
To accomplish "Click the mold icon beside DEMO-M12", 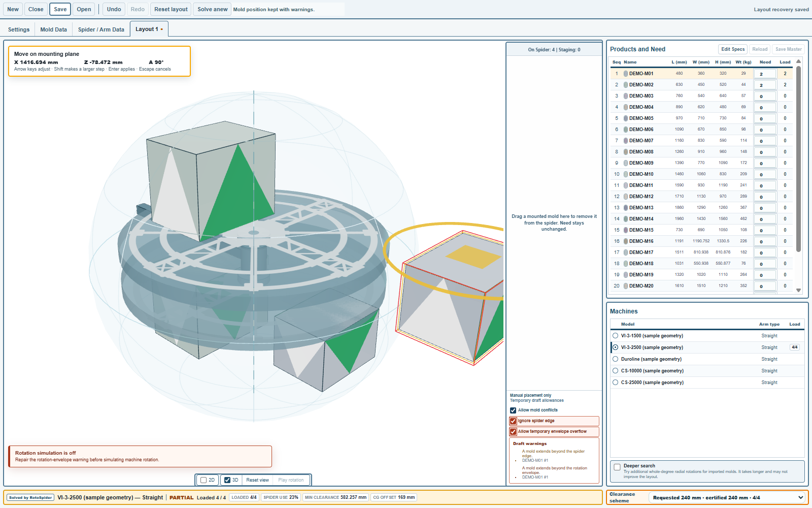I will click(x=626, y=197).
